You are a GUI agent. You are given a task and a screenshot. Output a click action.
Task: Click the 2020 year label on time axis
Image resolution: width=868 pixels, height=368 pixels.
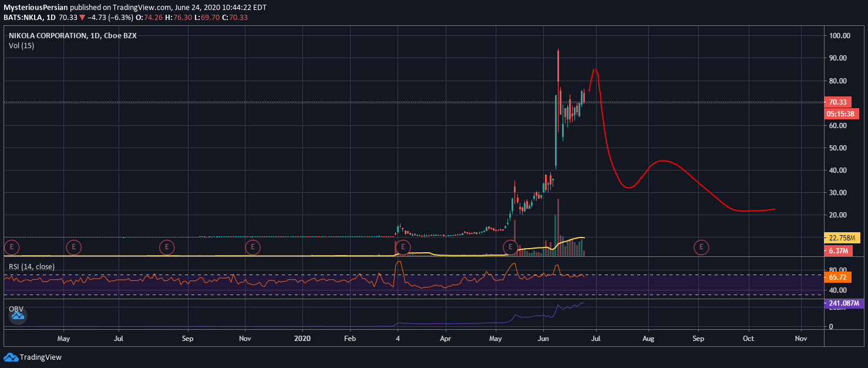pos(302,339)
